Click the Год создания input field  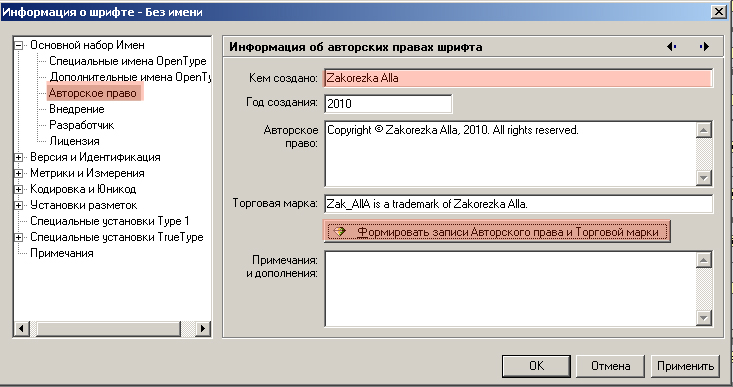(388, 104)
